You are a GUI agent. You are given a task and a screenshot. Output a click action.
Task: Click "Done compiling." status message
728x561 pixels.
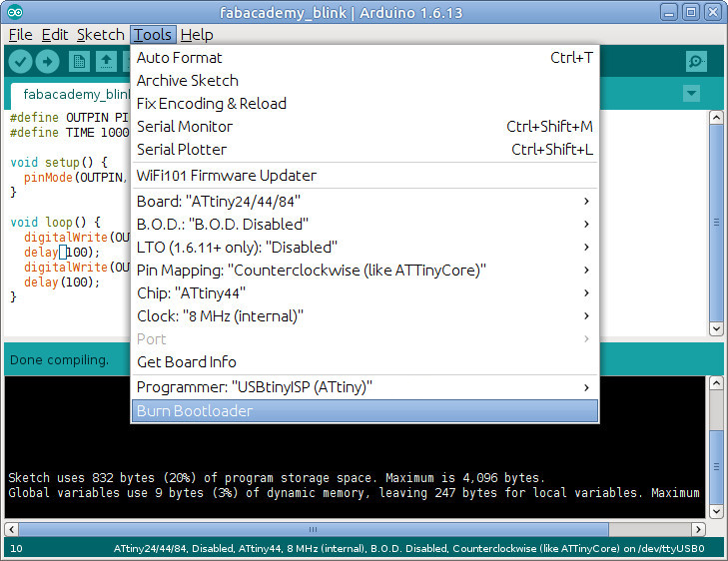click(x=59, y=360)
